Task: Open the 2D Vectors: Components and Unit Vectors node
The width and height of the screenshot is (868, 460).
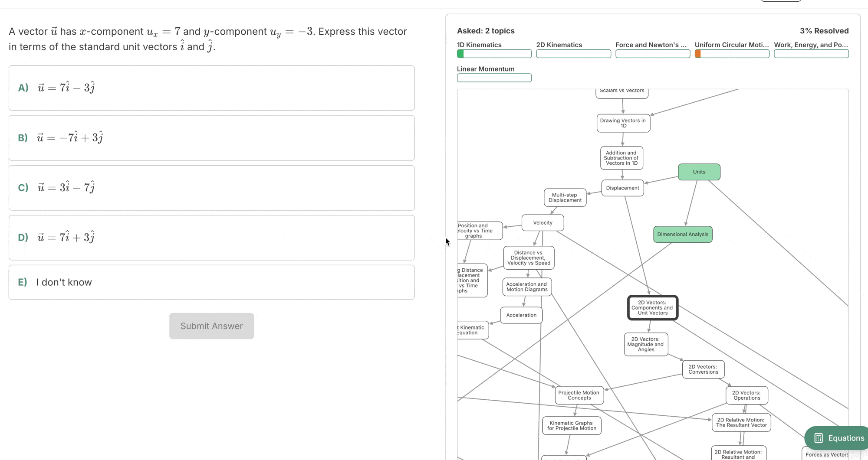Action: 652,307
